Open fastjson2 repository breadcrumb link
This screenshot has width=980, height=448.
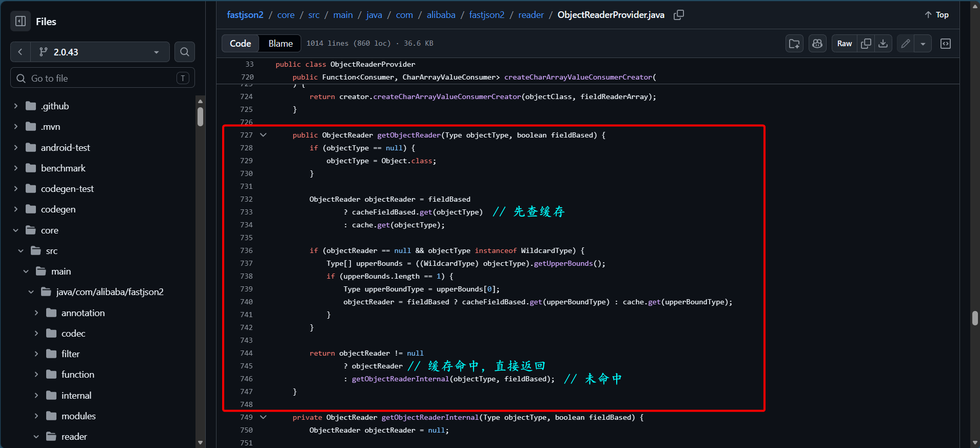coord(245,15)
